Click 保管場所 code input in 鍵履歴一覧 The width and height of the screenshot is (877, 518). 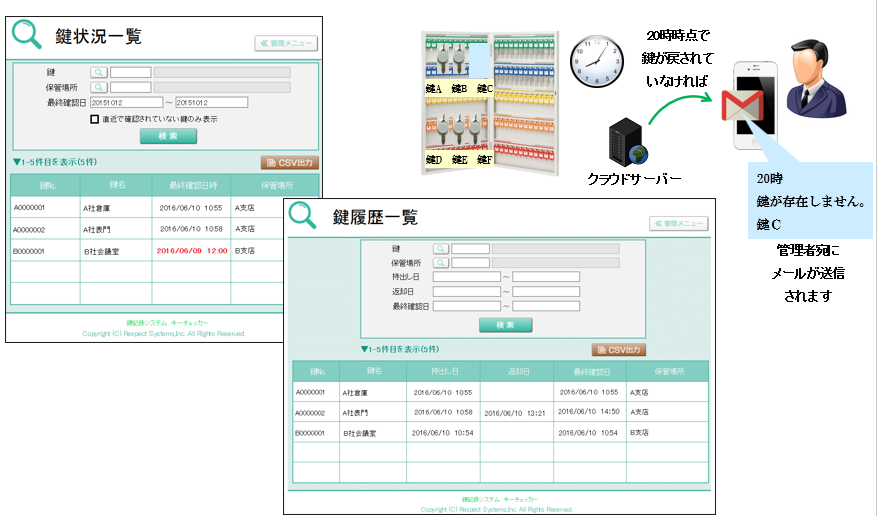470,262
